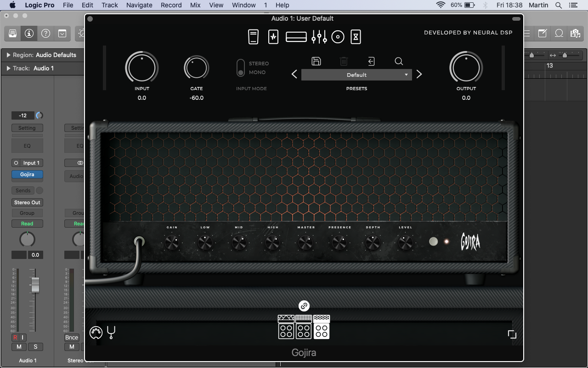Switch the stereo/mono input mode switch
Screen dimensions: 588x368
(x=240, y=68)
